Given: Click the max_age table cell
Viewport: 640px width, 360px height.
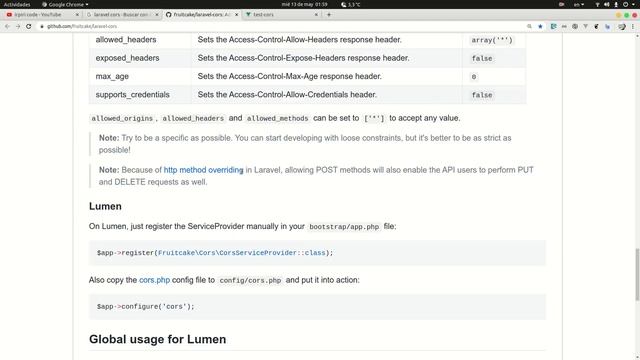Looking at the screenshot, I should point(140,76).
